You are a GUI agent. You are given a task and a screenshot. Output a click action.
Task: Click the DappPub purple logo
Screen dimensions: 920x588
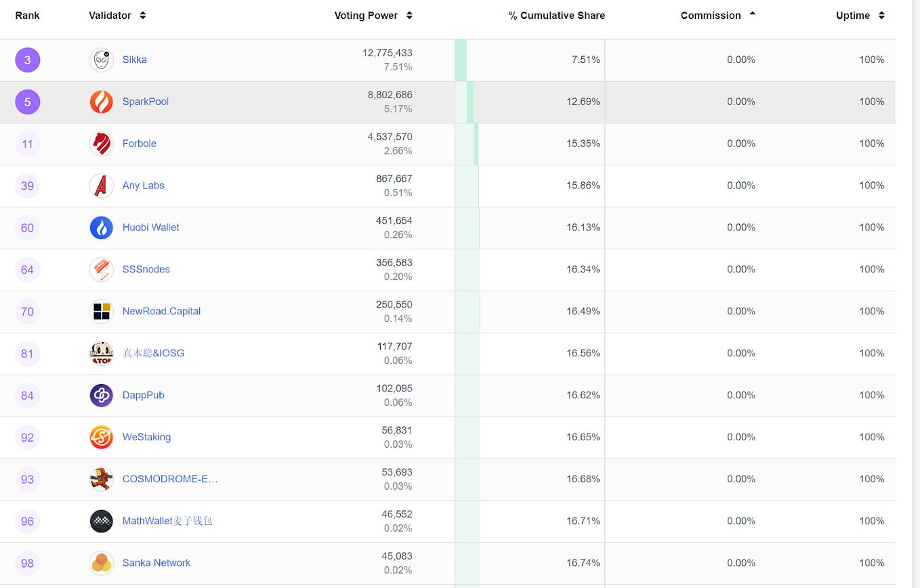tap(101, 395)
